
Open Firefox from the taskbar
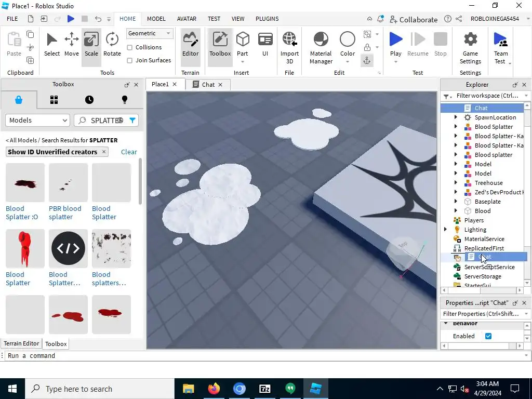pyautogui.click(x=214, y=389)
